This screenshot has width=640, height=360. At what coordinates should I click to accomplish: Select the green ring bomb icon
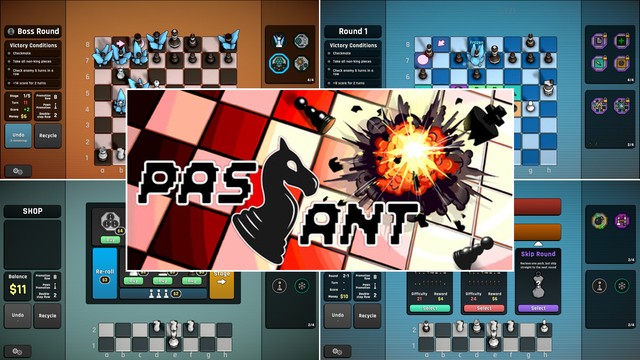[x=599, y=221]
